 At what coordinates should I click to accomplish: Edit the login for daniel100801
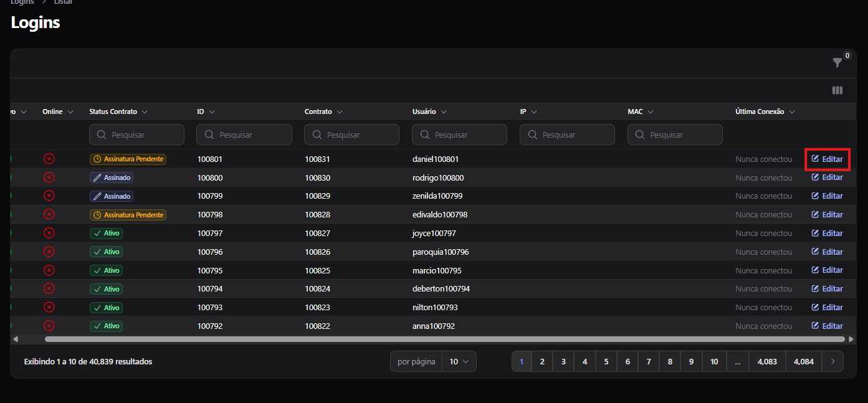827,159
